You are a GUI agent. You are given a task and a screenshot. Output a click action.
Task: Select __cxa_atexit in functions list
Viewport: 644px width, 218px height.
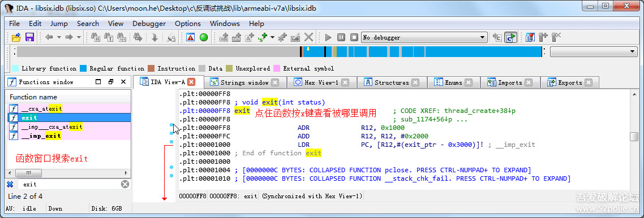68,108
